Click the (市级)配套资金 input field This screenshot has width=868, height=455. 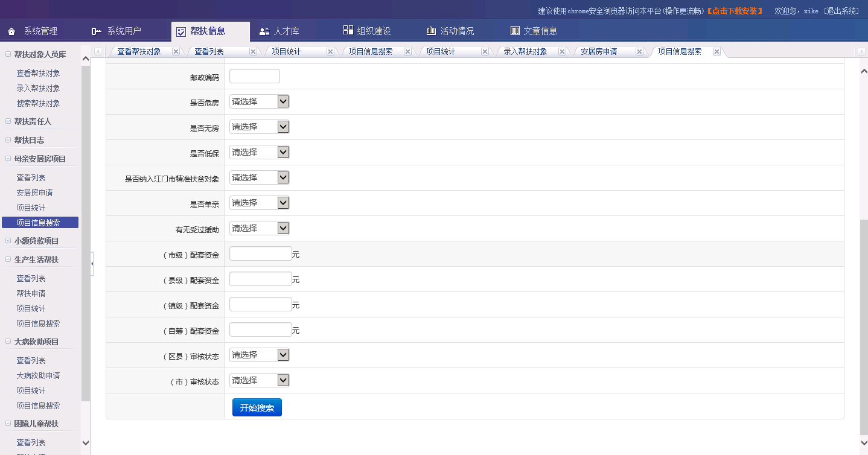[260, 254]
